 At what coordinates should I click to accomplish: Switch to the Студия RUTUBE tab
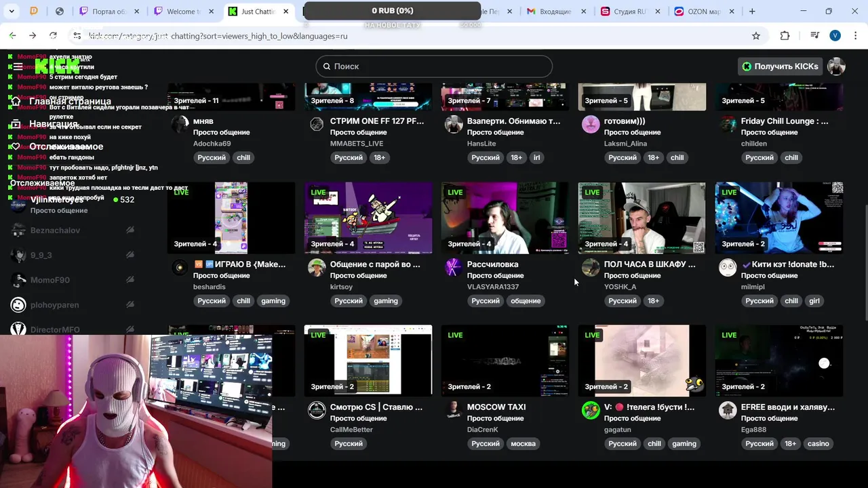[x=631, y=12]
